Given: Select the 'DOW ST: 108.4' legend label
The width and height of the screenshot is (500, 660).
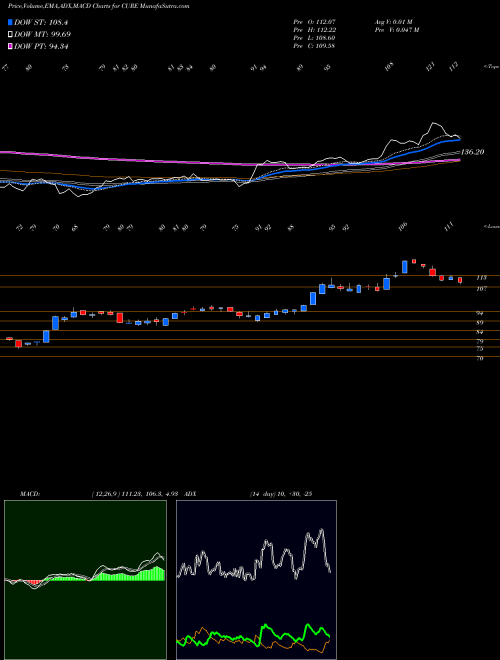Looking at the screenshot, I should tap(41, 22).
